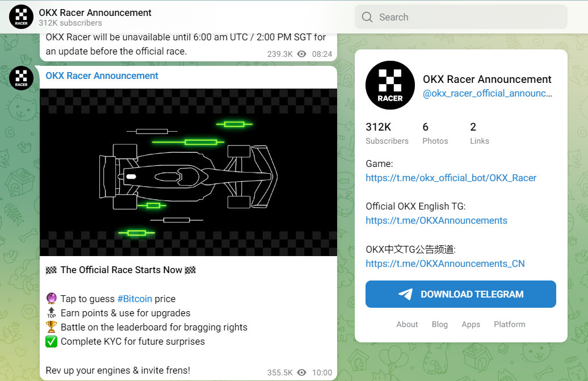Open the t.me/OKXAnnouncements_CN link
Image resolution: width=588 pixels, height=381 pixels.
click(x=445, y=263)
